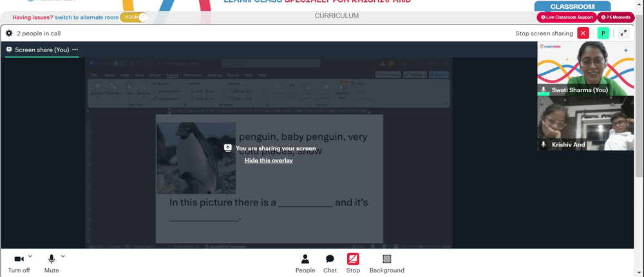Click the Save icon in Word
644x277 pixels.
pos(131,63)
